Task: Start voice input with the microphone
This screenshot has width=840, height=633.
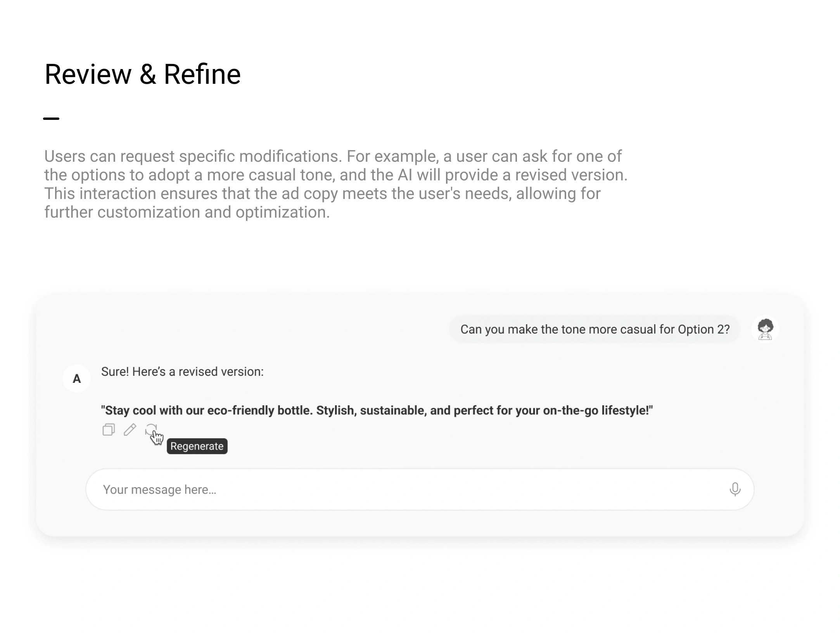Action: [735, 489]
